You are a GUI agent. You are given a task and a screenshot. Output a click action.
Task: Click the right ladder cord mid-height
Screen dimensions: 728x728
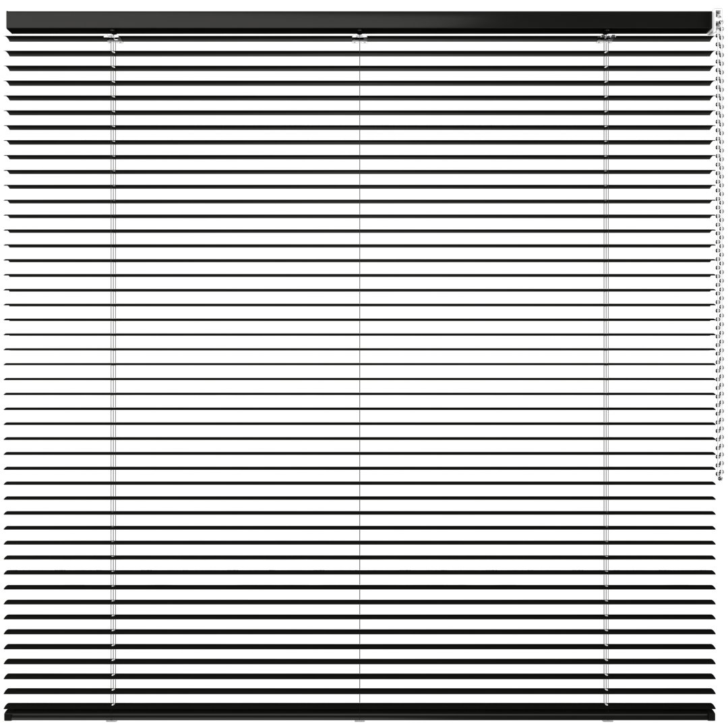(606, 364)
